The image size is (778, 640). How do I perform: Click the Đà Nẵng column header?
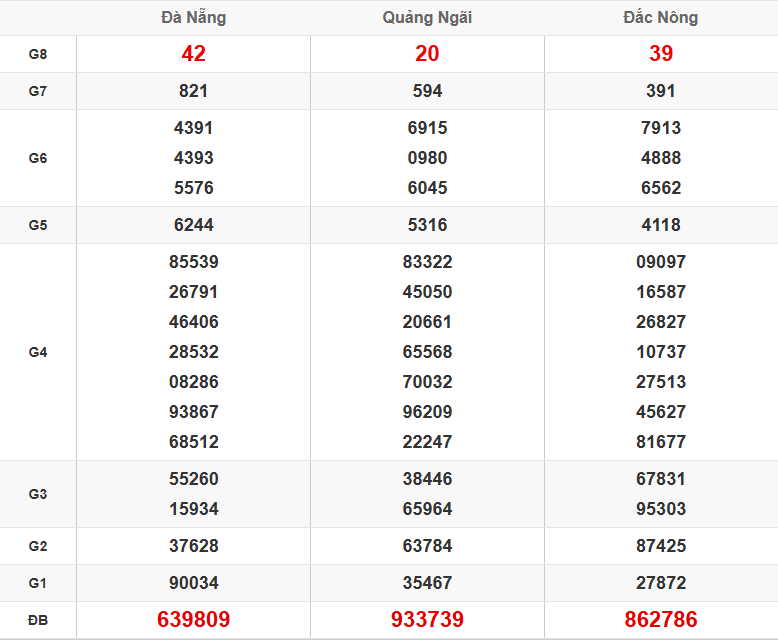tap(193, 17)
